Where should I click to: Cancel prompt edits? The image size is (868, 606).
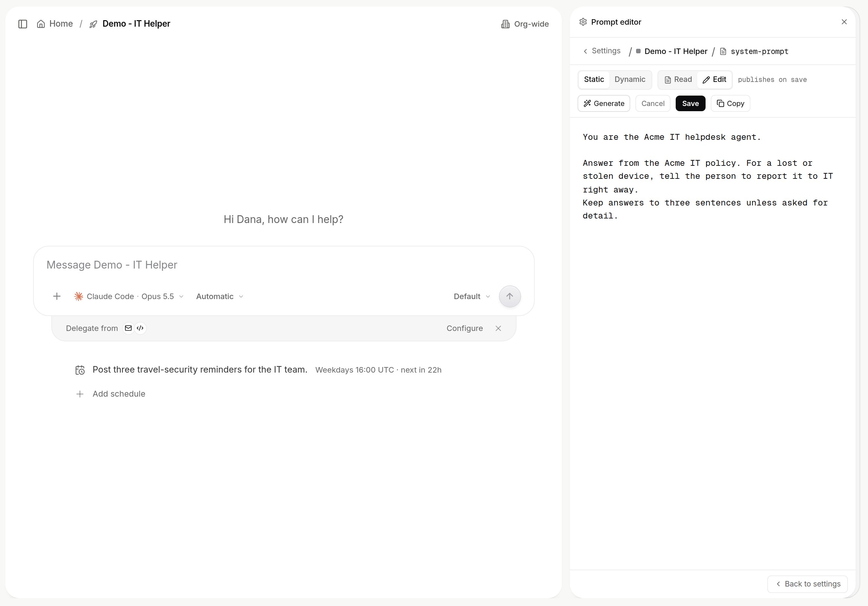653,104
